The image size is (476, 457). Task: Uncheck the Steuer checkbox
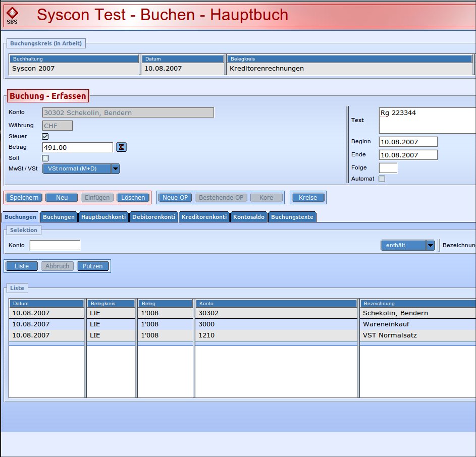pos(45,137)
